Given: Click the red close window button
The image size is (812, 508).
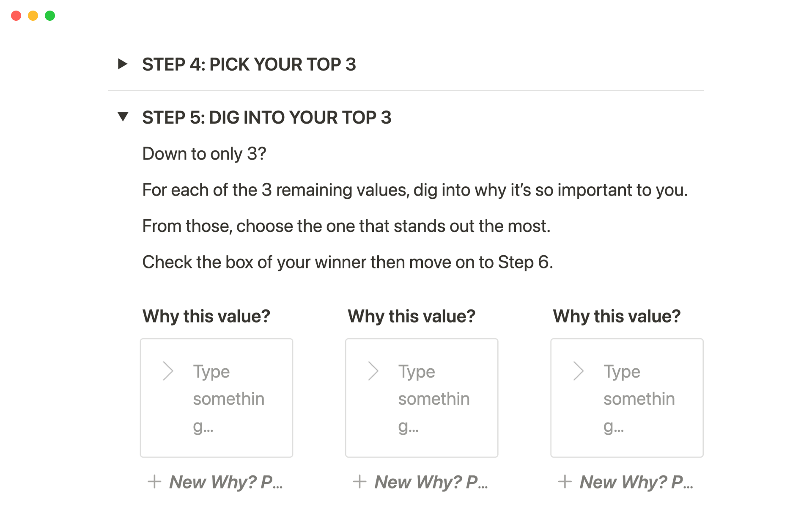Looking at the screenshot, I should (16, 16).
